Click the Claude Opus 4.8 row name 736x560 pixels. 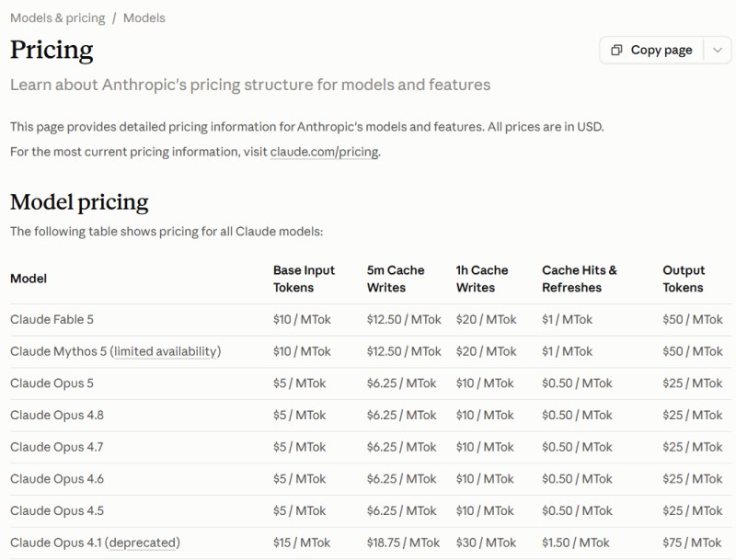(x=57, y=415)
